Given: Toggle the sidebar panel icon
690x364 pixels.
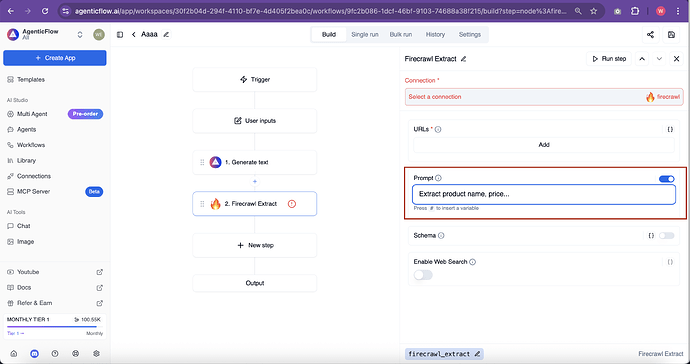Looking at the screenshot, I should (x=120, y=34).
